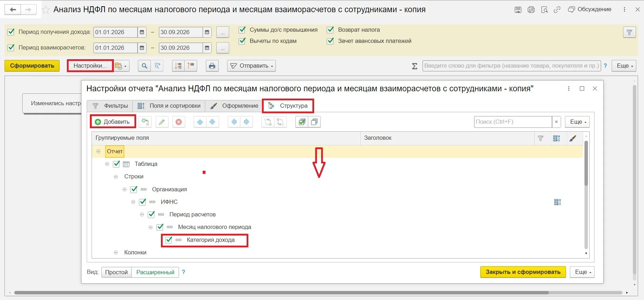Open the three-dot menu in title bar

(624, 10)
